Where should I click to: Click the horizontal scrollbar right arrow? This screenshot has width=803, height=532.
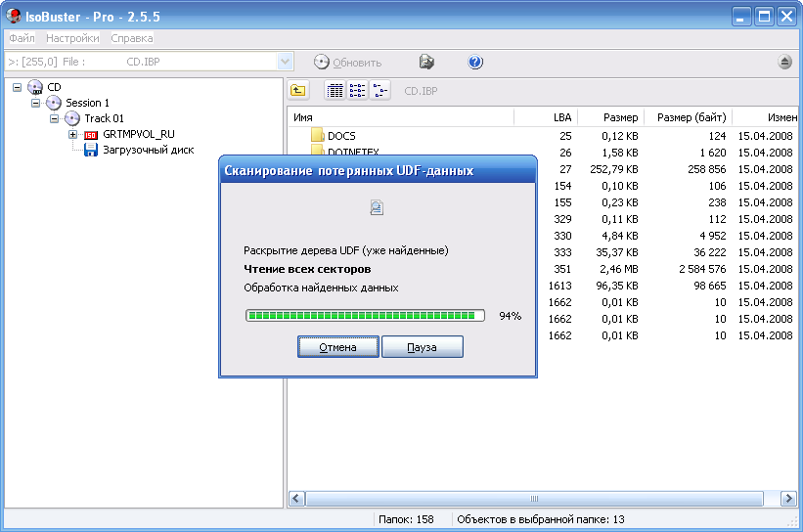788,498
